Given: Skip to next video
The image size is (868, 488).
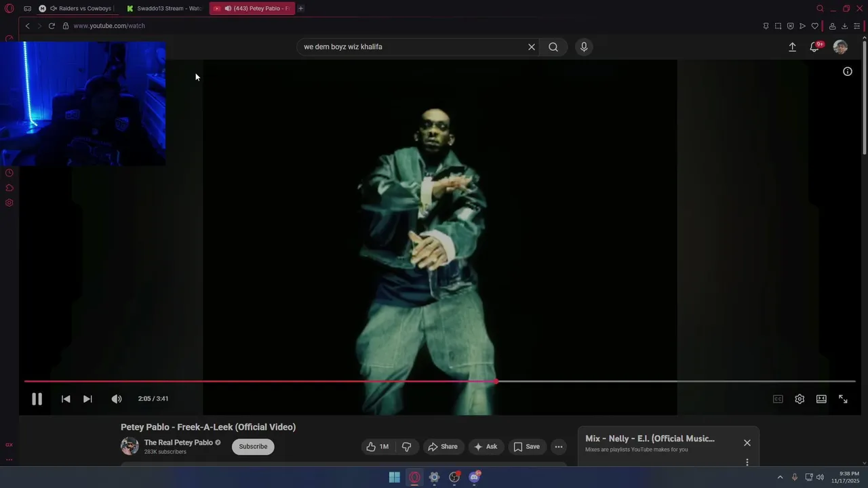Looking at the screenshot, I should point(87,399).
